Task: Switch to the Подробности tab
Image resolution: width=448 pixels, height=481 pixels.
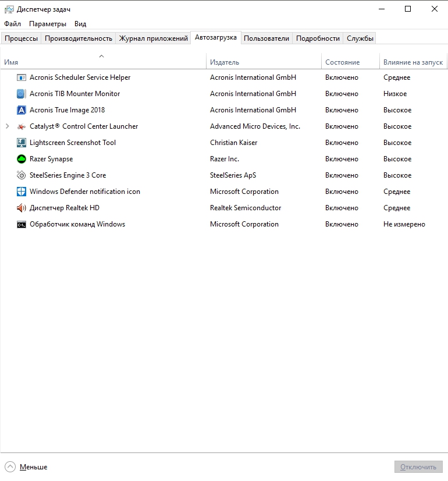Action: (318, 38)
